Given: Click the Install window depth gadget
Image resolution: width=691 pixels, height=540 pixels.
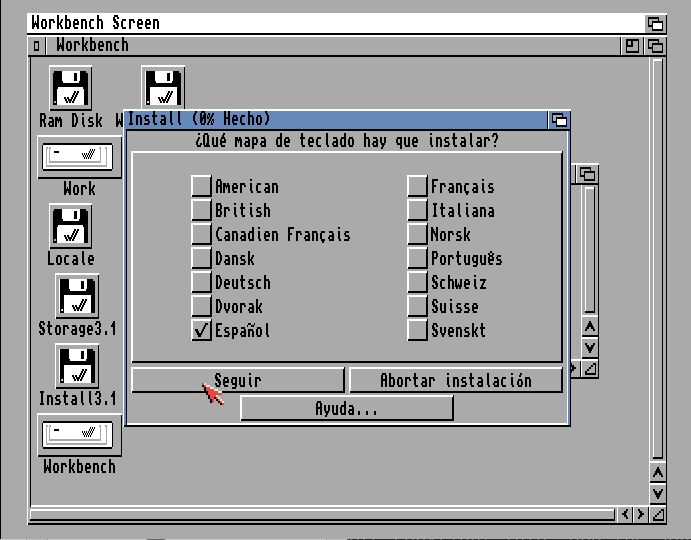Looking at the screenshot, I should 559,119.
